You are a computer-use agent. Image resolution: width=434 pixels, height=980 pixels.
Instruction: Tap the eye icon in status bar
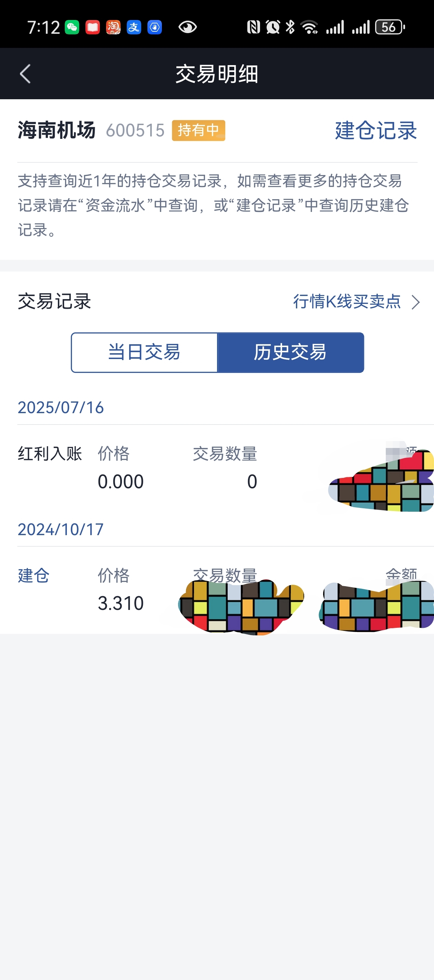pos(187,27)
